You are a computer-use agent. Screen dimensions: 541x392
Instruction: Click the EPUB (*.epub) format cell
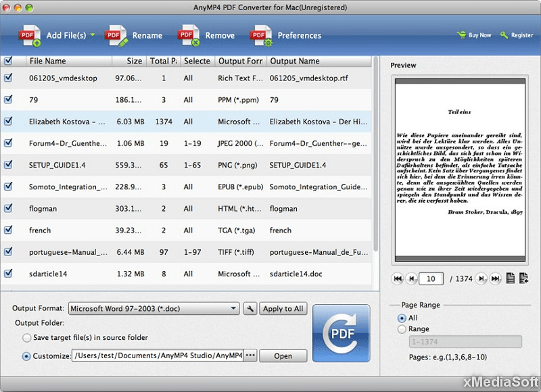click(240, 187)
